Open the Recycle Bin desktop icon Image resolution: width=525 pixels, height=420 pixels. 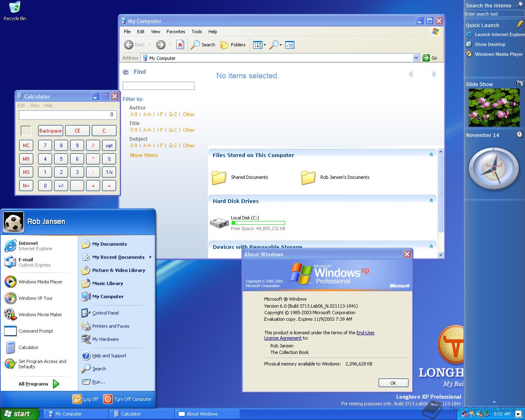(x=15, y=11)
